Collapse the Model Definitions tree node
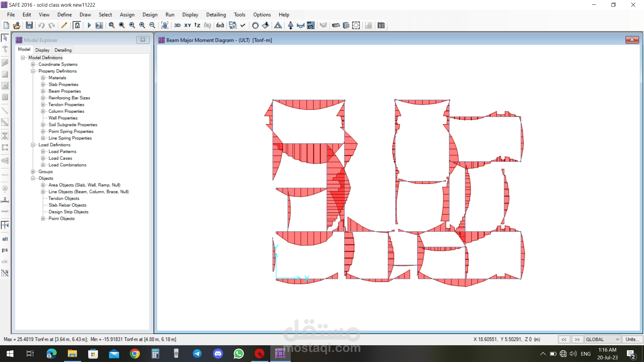The width and height of the screenshot is (644, 362). pyautogui.click(x=23, y=58)
